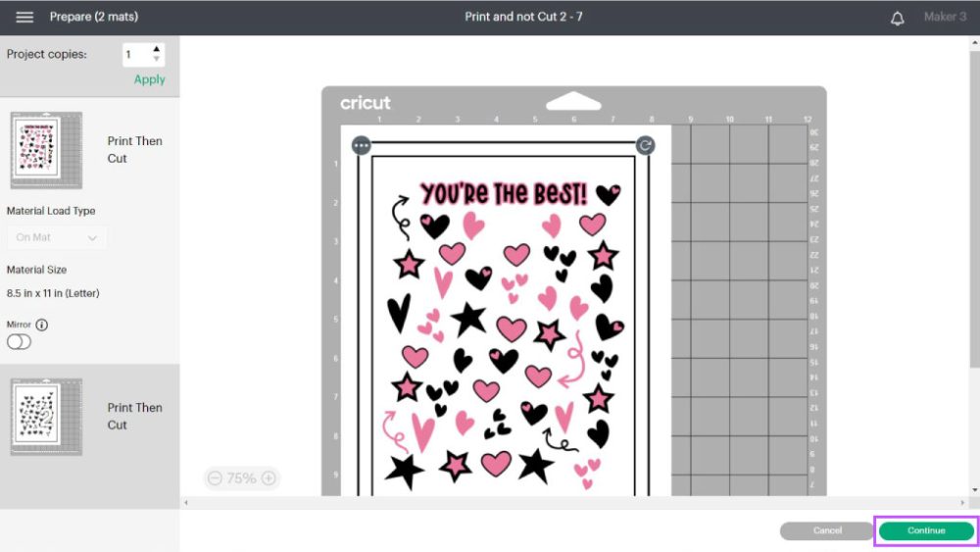This screenshot has height=552, width=980.
Task: Apply the project copies setting
Action: click(x=149, y=79)
